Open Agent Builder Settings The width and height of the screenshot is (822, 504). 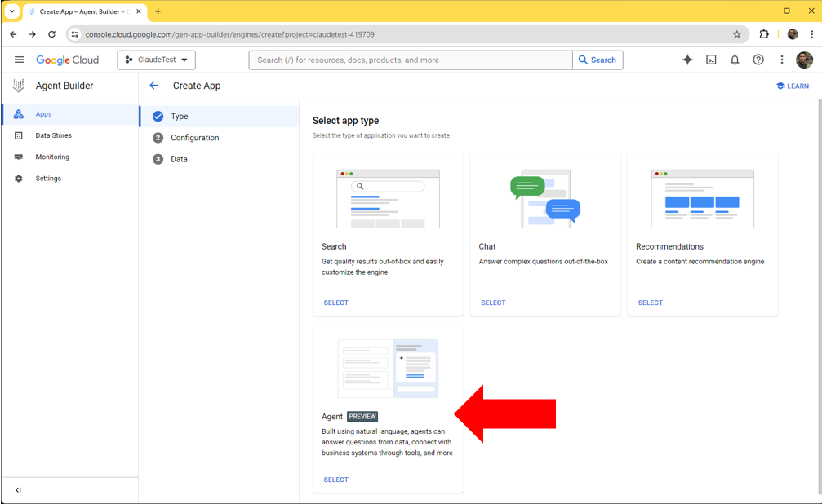49,178
